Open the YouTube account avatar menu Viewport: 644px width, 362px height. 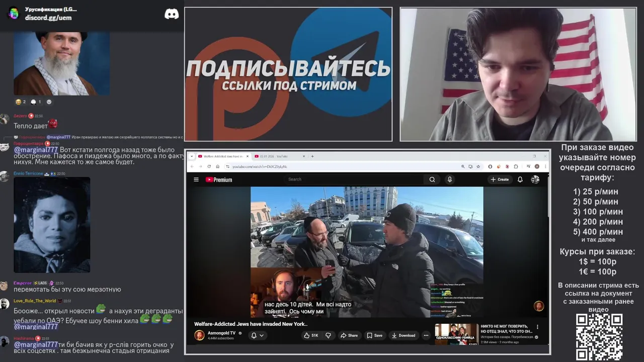[x=535, y=179]
